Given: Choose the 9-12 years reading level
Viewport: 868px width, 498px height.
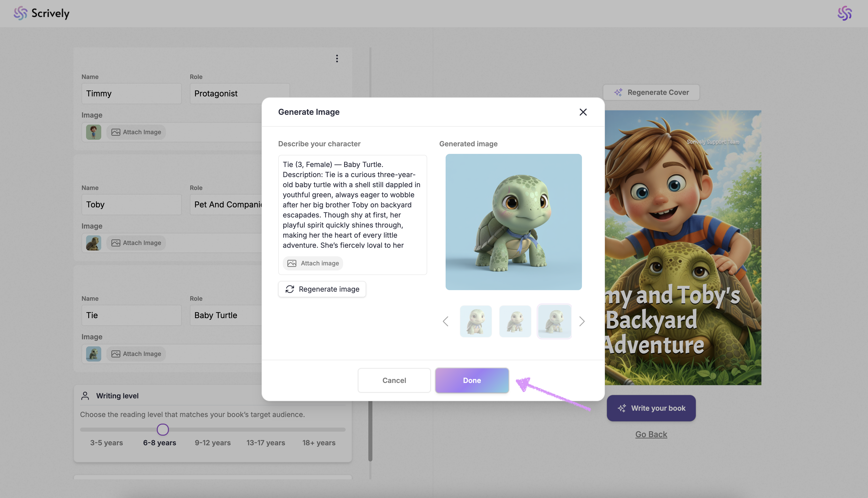Looking at the screenshot, I should pyautogui.click(x=213, y=443).
